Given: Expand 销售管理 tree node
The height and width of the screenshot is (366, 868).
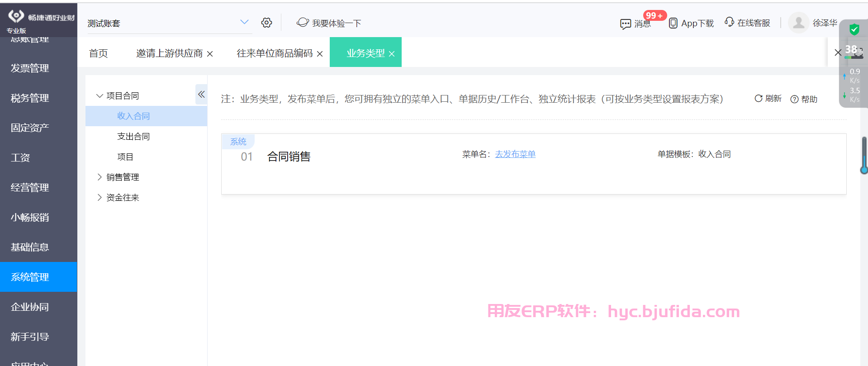Looking at the screenshot, I should coord(100,177).
